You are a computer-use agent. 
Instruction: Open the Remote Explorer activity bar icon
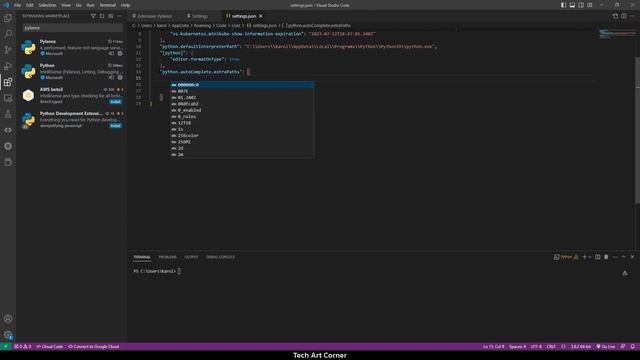(x=8, y=98)
